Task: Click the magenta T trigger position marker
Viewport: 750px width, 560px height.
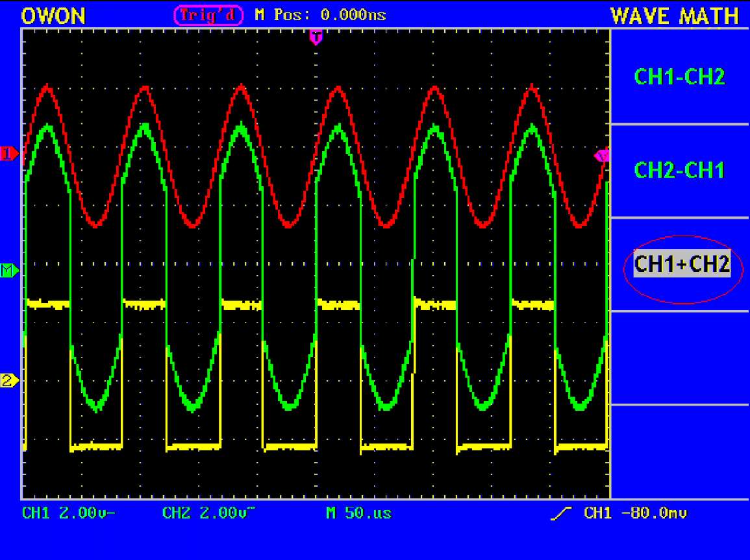Action: point(316,36)
